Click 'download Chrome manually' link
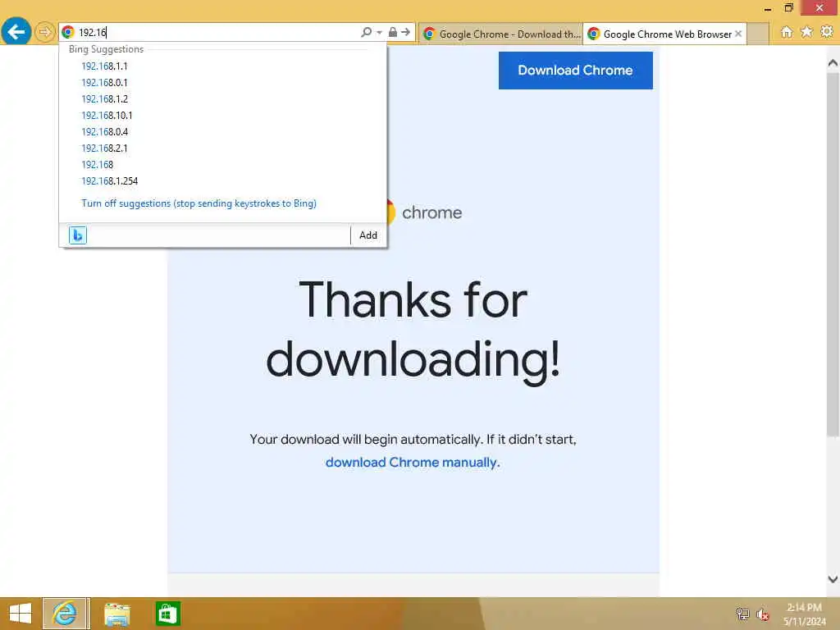 413,463
